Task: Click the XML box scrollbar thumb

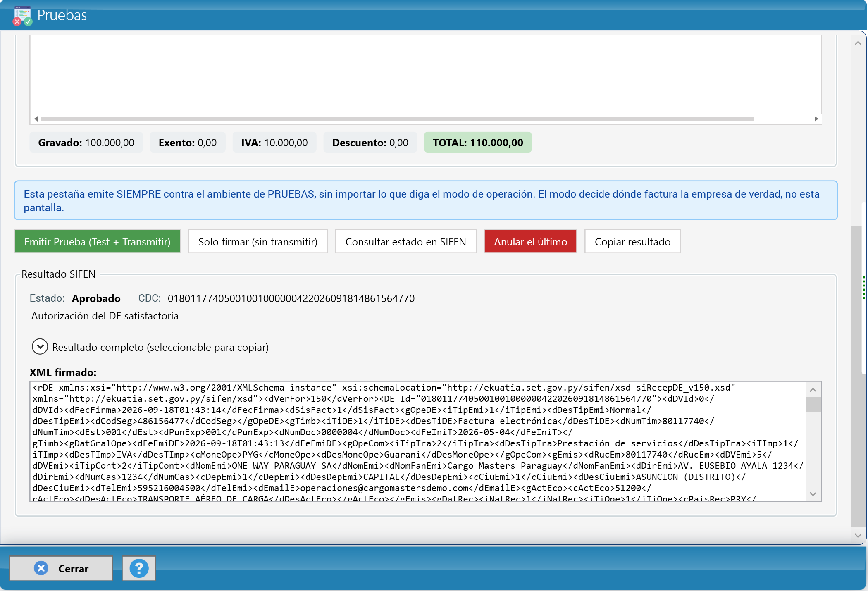Action: click(x=813, y=404)
